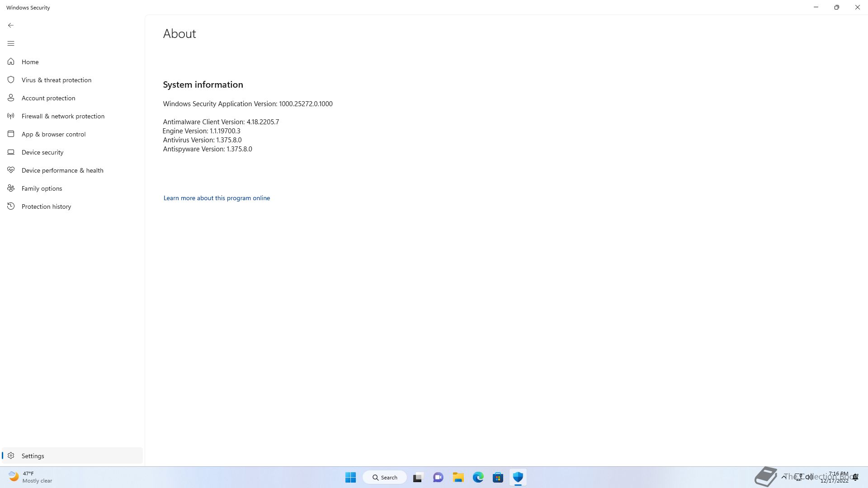Open the taskbar Search box
868x488 pixels.
click(x=385, y=477)
